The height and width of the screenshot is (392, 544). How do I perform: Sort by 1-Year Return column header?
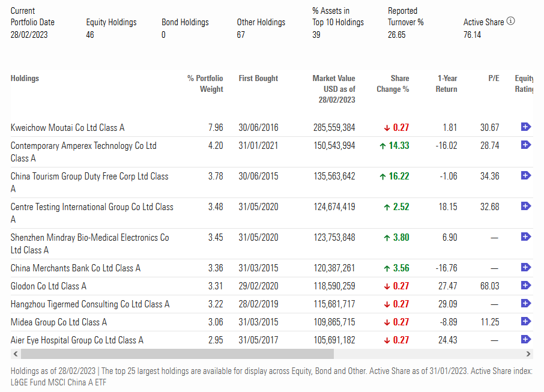[x=446, y=83]
